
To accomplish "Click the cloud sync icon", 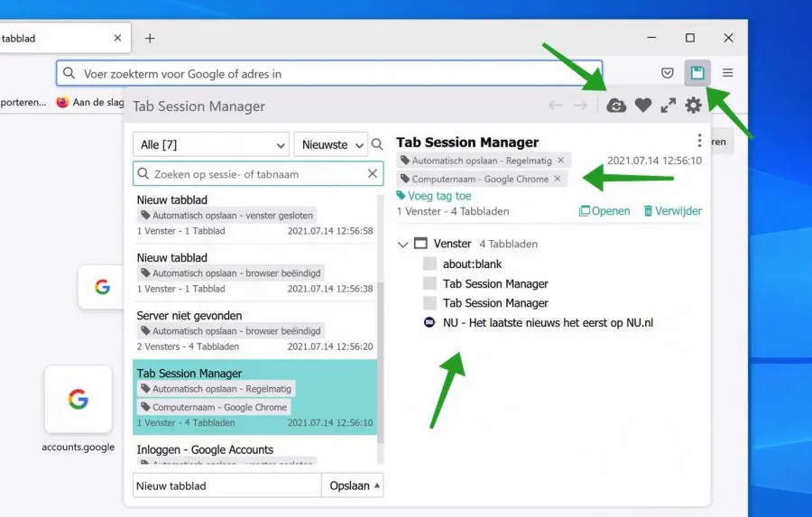I will pos(615,106).
